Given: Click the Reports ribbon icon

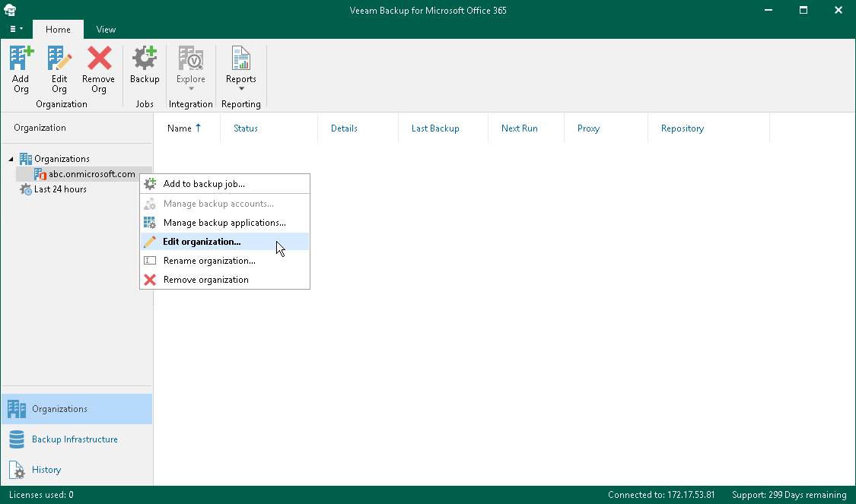Looking at the screenshot, I should click(x=240, y=59).
